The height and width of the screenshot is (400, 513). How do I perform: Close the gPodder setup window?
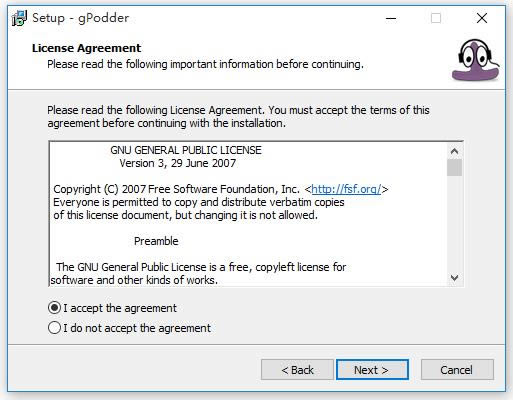(482, 18)
